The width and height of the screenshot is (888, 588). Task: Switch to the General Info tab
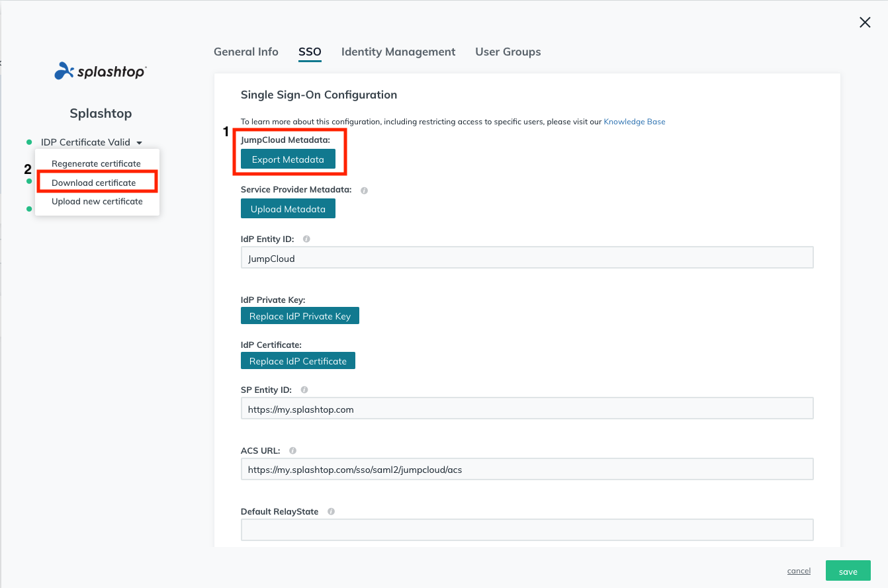pos(246,52)
